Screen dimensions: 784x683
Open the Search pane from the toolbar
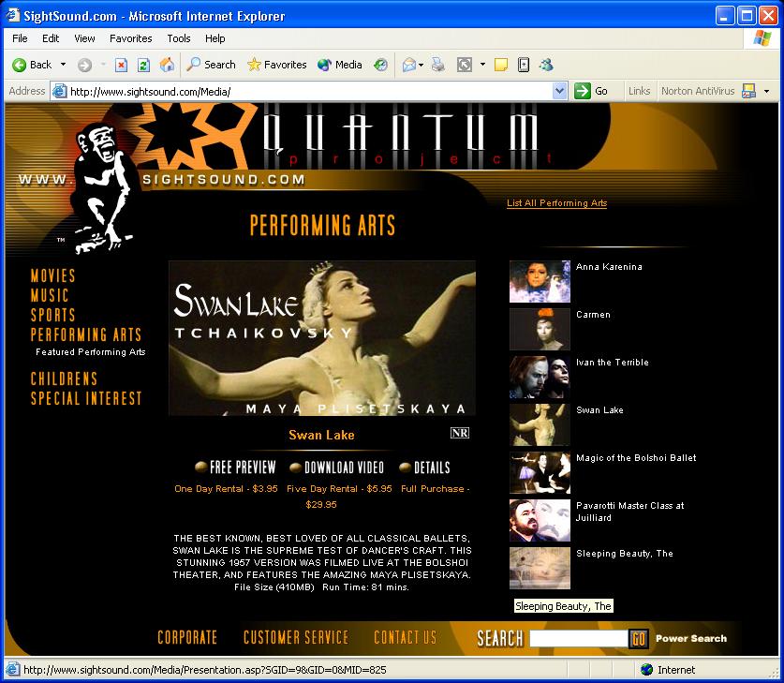pos(211,65)
